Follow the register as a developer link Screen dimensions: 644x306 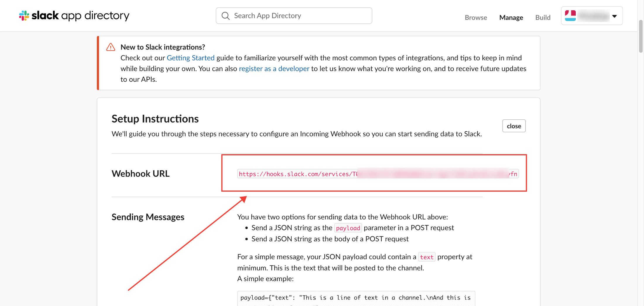(x=274, y=69)
